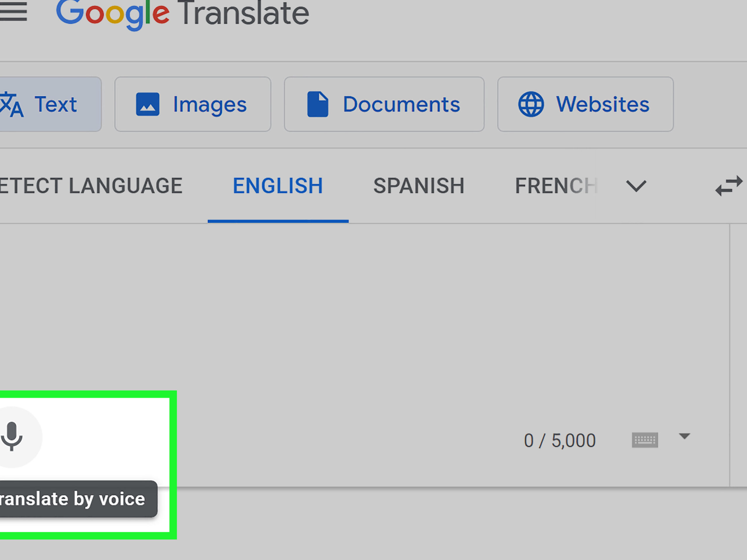Click the 0 / 5,000 character counter
The width and height of the screenshot is (747, 560).
point(560,440)
